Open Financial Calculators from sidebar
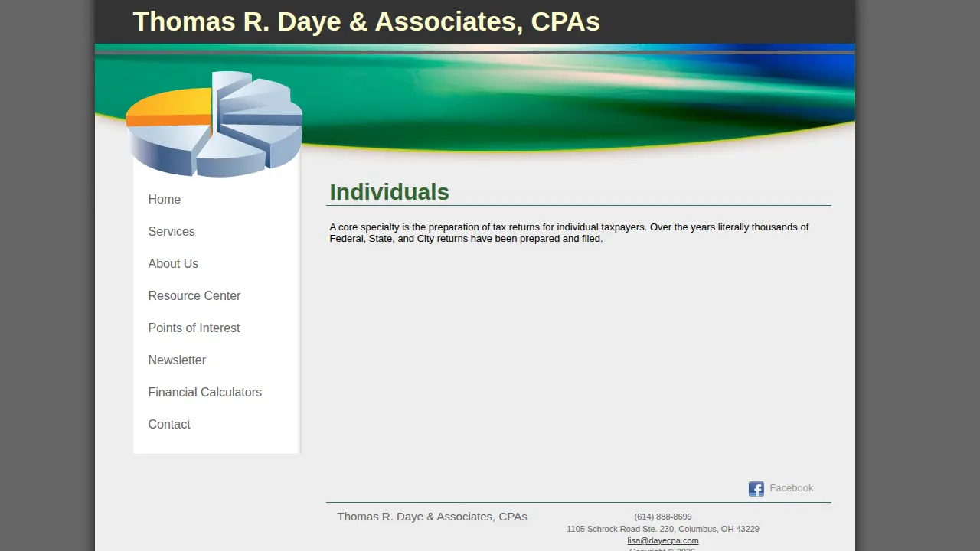980x551 pixels. [205, 392]
